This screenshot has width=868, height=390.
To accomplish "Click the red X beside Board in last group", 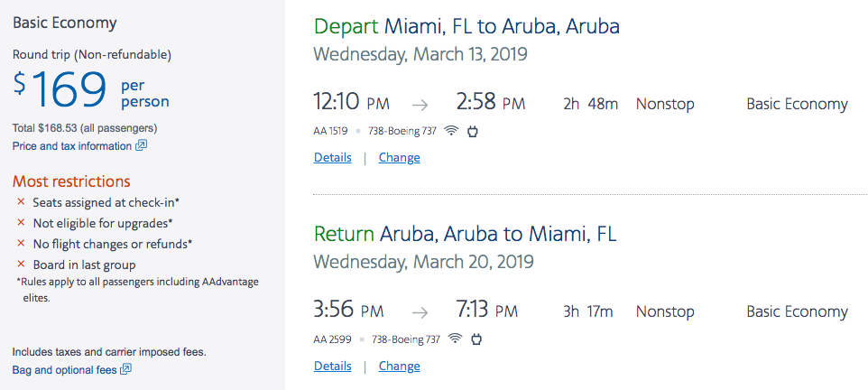I will coord(21,265).
